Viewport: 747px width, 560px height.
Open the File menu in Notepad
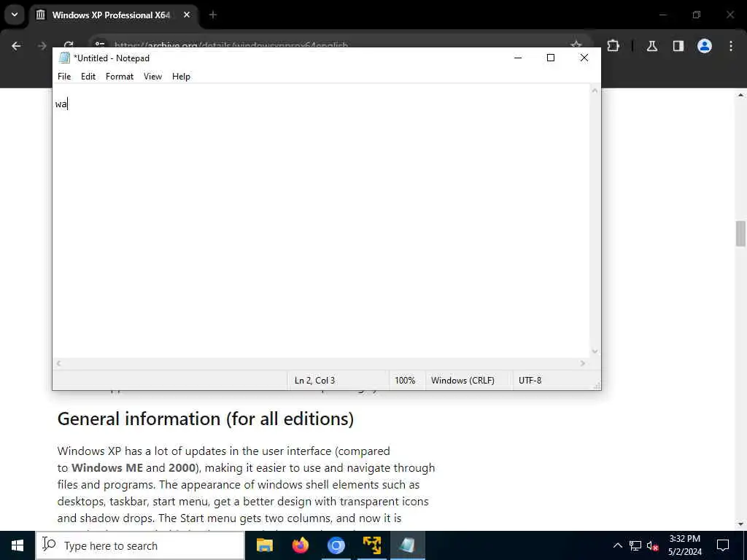pos(64,76)
